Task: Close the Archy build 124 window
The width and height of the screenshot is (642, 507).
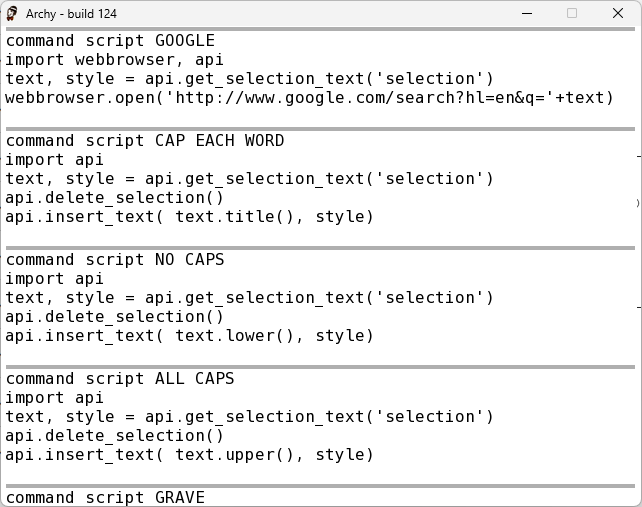Action: coord(618,14)
